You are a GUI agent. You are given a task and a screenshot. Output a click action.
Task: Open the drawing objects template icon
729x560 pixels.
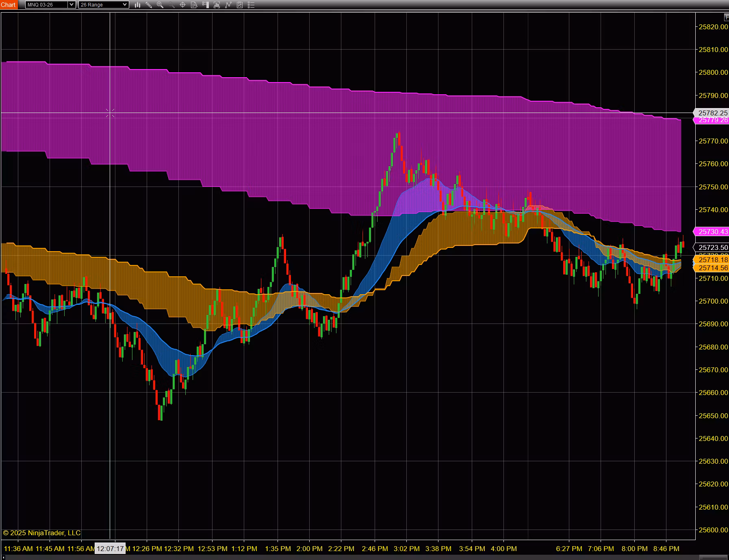click(240, 5)
